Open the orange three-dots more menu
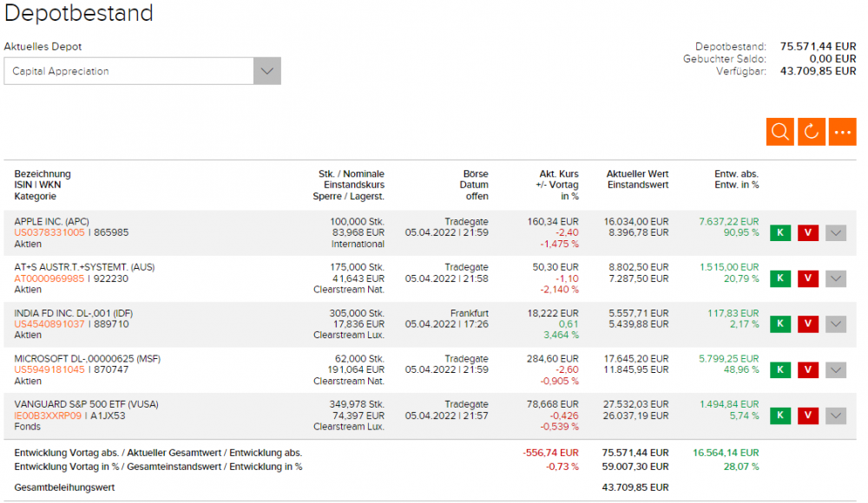 842,132
